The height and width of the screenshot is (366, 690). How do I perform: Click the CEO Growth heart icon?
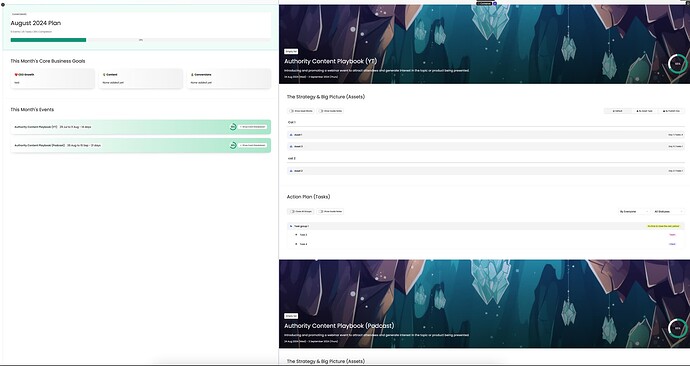[x=16, y=75]
